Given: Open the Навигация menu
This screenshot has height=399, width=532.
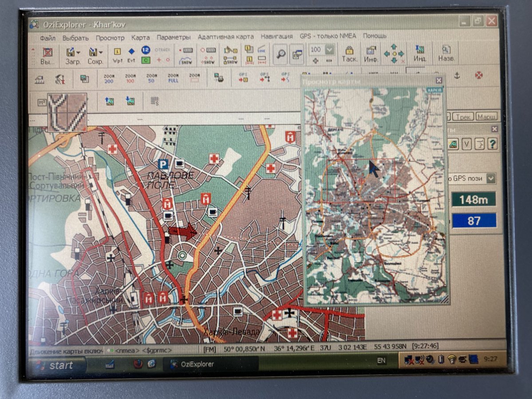Looking at the screenshot, I should point(276,37).
